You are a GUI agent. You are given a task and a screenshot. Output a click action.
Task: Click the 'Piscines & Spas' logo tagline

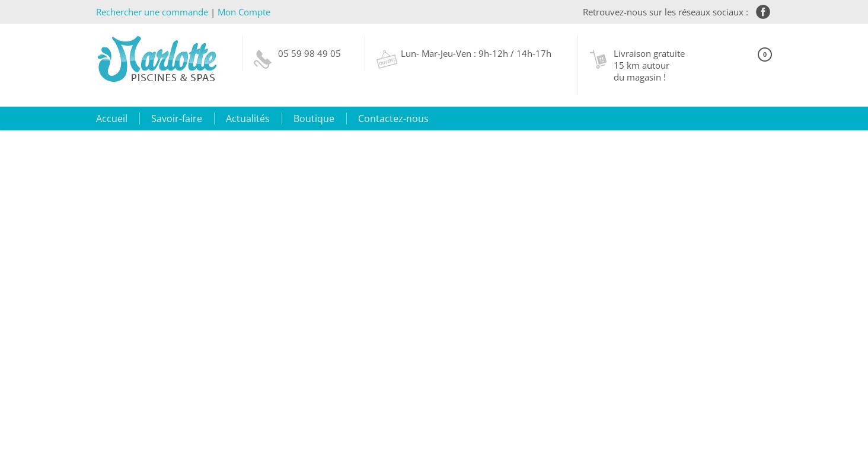(x=173, y=78)
